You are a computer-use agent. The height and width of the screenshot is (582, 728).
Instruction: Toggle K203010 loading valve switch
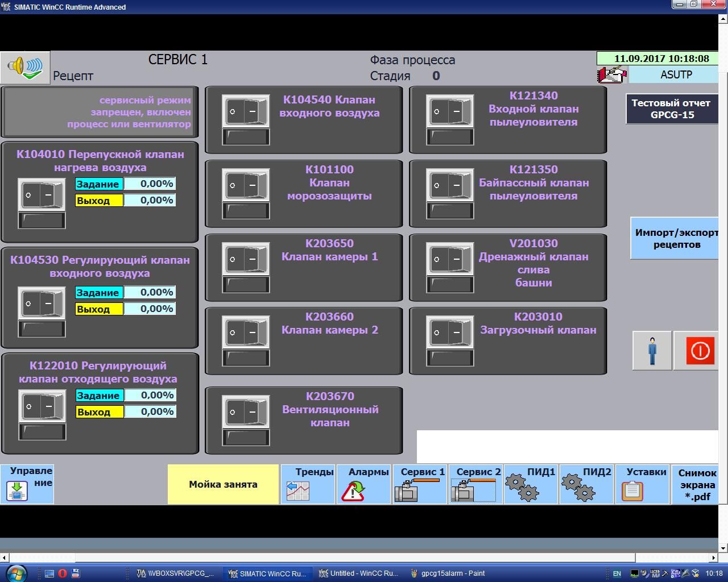450,332
